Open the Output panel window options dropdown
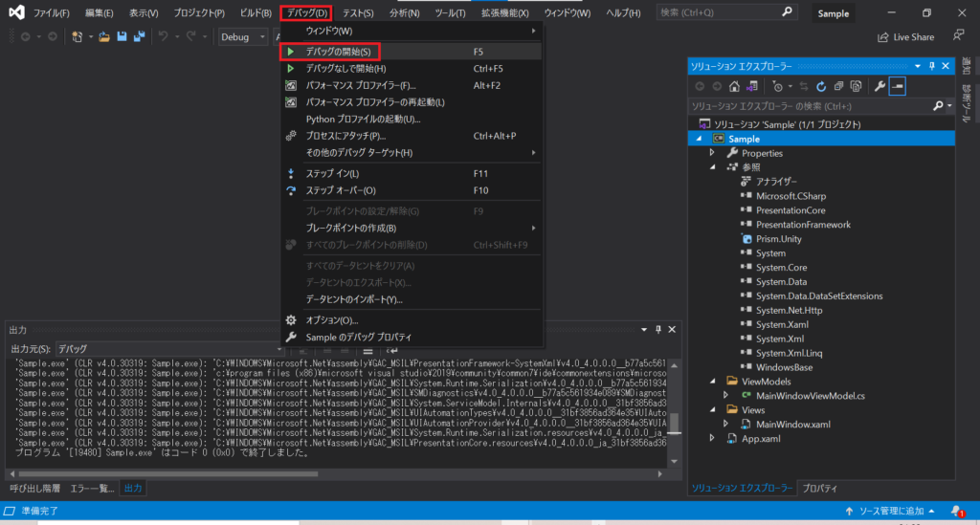Screen dimensions: 980x525 644,330
